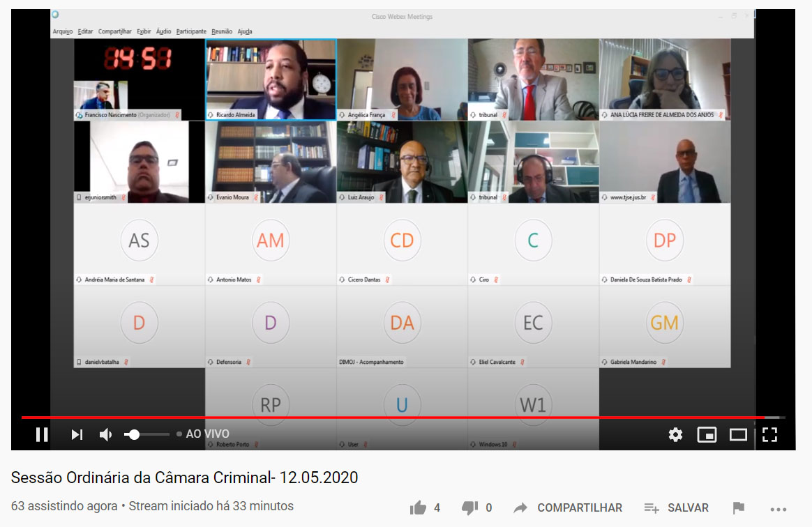Mute the video volume

(x=106, y=434)
